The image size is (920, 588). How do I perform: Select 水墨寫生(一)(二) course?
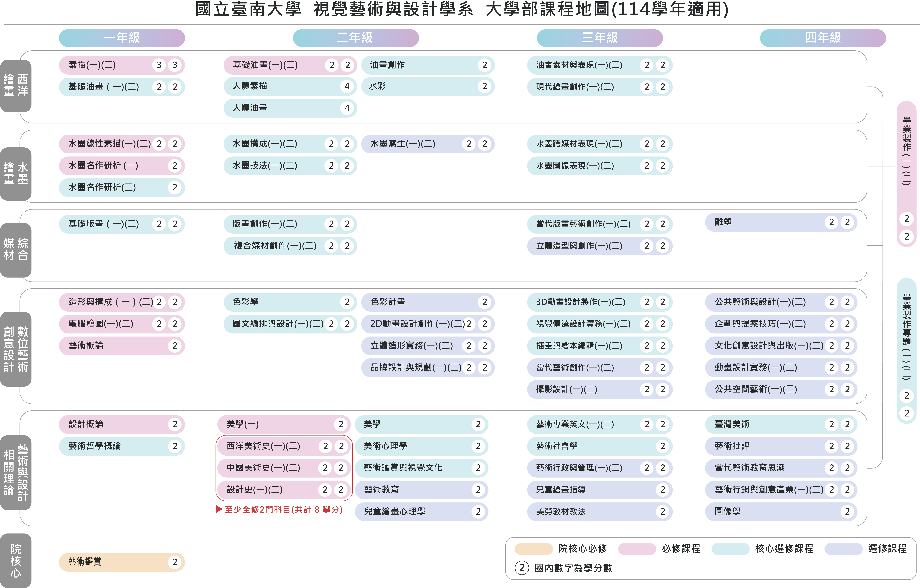(x=428, y=144)
